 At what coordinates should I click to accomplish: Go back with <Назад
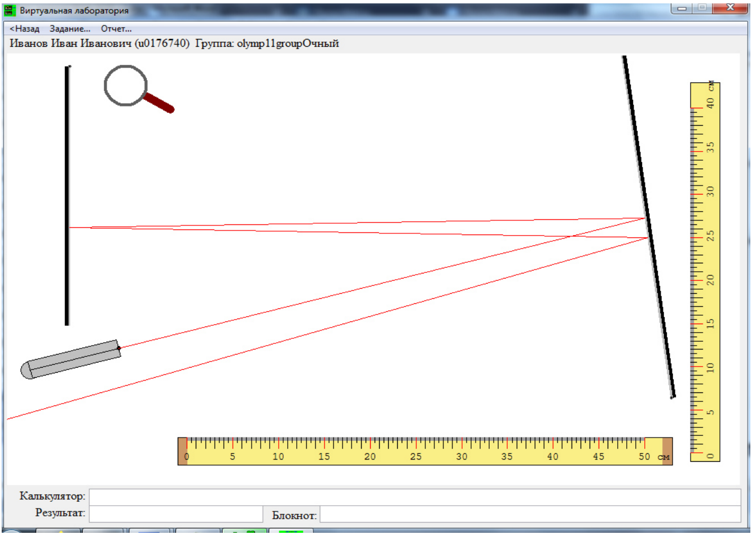click(25, 29)
